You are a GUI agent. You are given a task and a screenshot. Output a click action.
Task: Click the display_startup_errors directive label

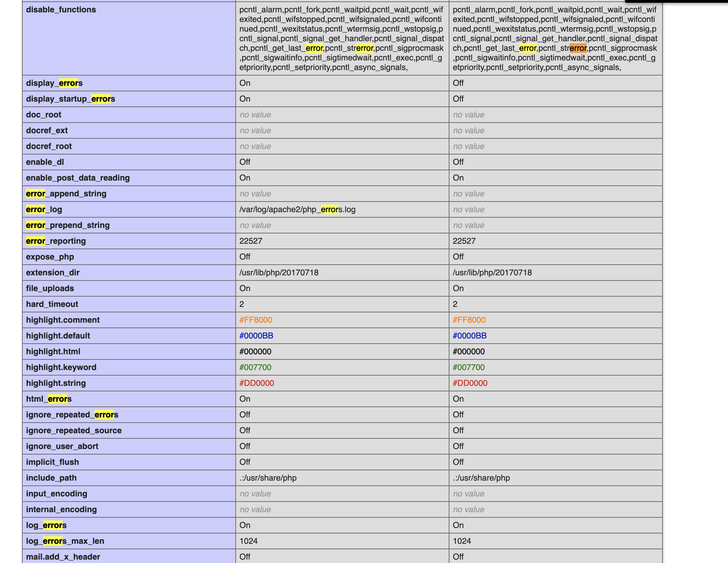(x=70, y=99)
